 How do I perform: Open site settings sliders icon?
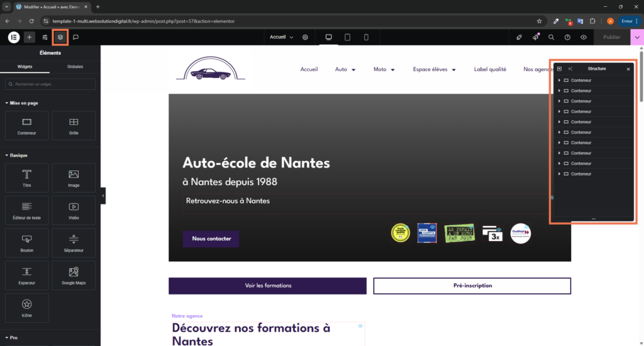(45, 37)
